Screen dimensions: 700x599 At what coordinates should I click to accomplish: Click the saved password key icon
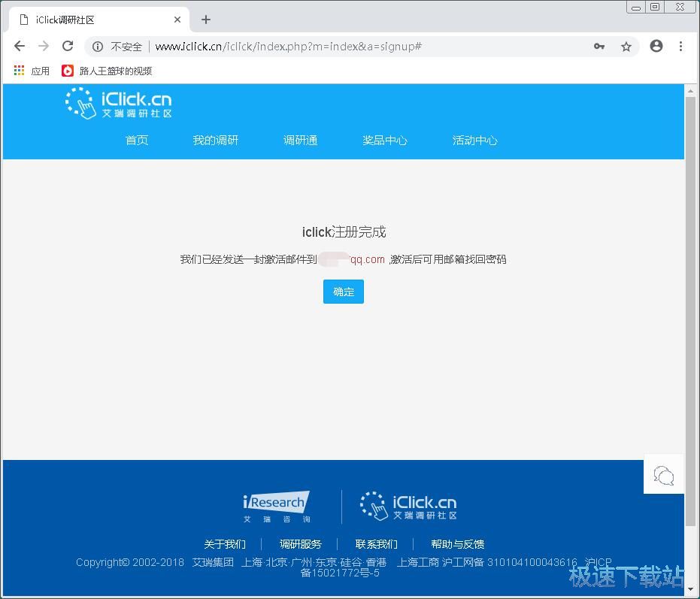point(599,47)
